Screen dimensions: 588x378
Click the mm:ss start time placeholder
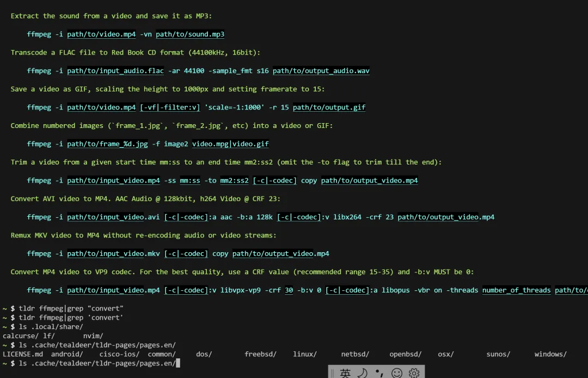click(190, 180)
